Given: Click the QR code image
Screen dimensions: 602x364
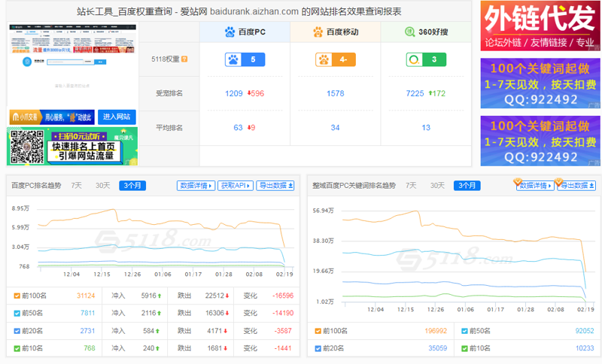Looking at the screenshot, I should click(x=27, y=147).
